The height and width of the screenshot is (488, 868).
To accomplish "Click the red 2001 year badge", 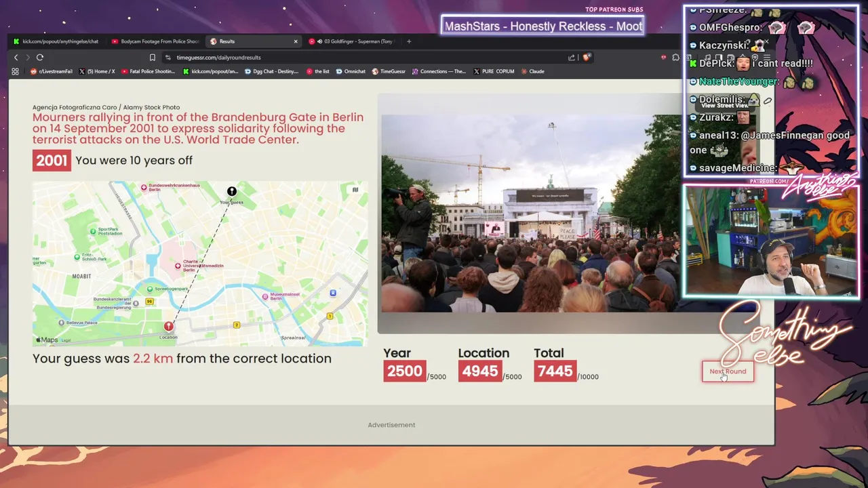I will (52, 161).
